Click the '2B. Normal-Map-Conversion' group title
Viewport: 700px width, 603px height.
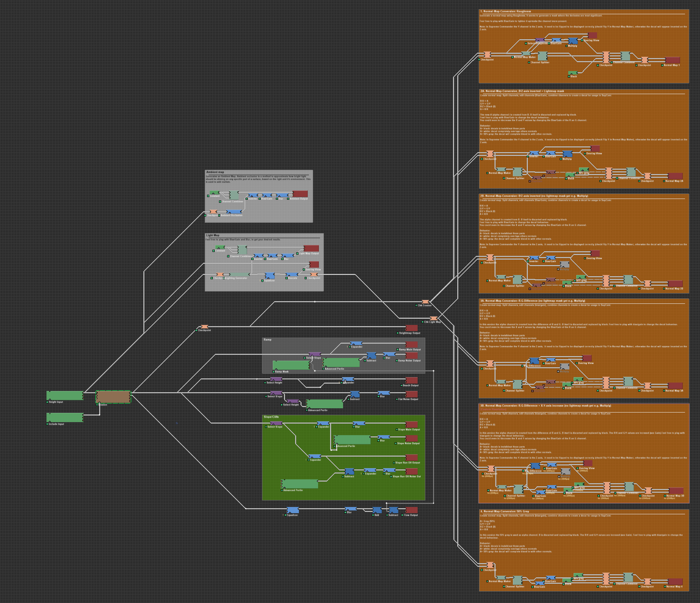tap(534, 196)
